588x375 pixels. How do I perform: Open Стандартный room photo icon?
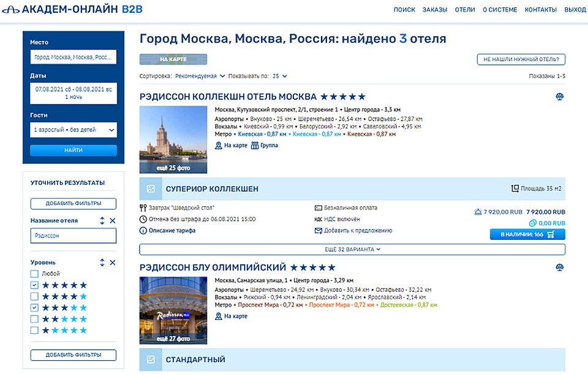pyautogui.click(x=151, y=360)
